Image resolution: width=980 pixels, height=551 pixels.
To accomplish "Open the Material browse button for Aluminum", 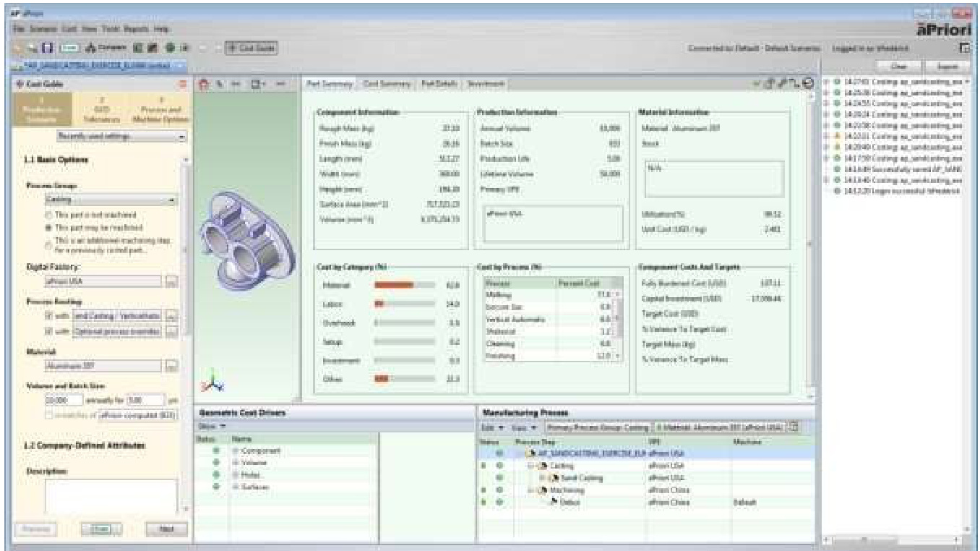I will pyautogui.click(x=171, y=367).
